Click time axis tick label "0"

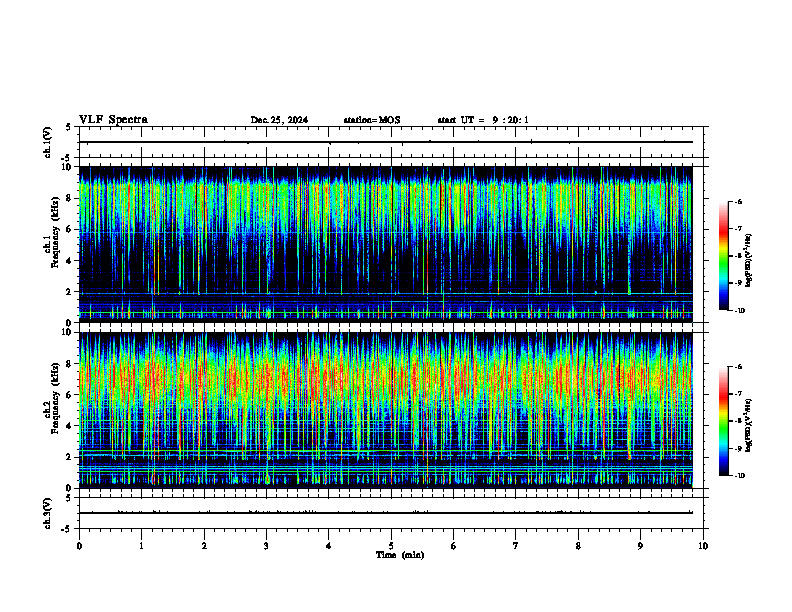(x=79, y=546)
